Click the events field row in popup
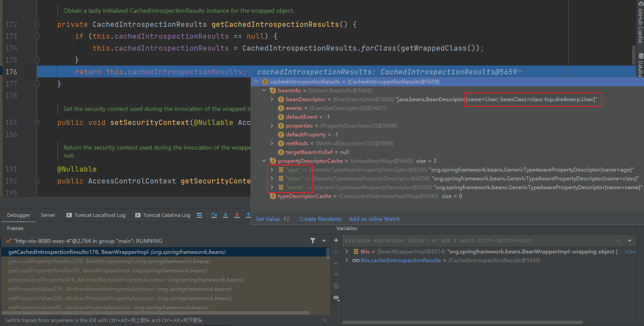The height and width of the screenshot is (326, 644). coord(448,108)
